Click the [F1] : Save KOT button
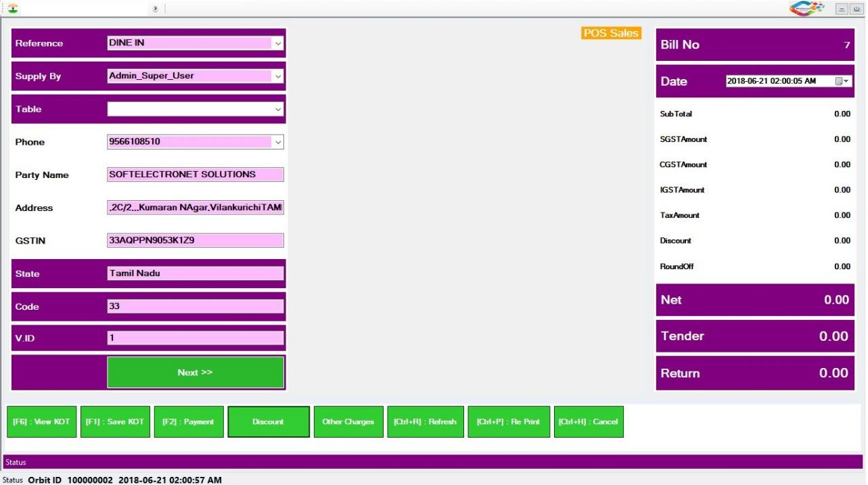Screen dimensions: 868x485 click(115, 421)
